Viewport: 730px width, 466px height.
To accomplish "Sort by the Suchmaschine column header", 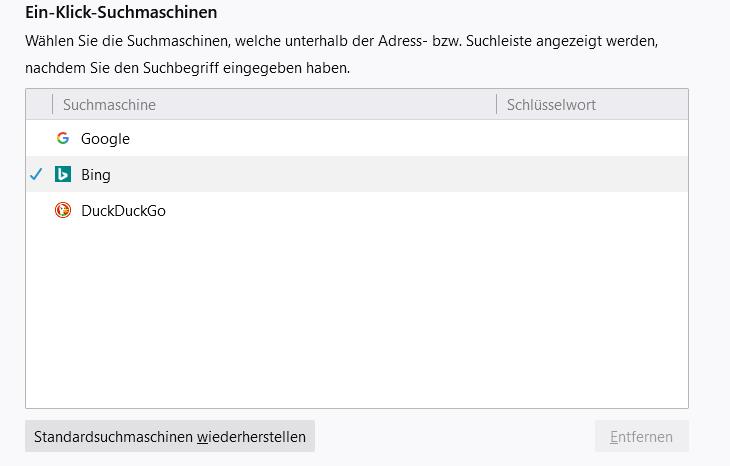I will [x=109, y=104].
